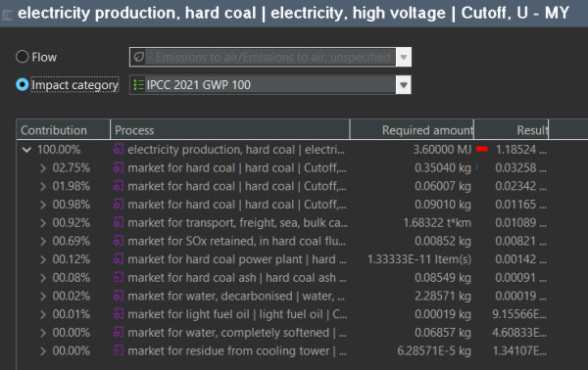
Task: Expand the 00.98% market for hard coal row
Action: click(43, 205)
